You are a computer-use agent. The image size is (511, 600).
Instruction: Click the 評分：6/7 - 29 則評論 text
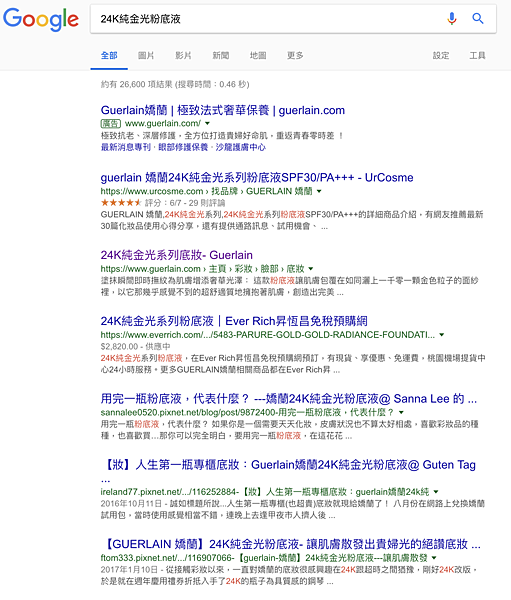pos(185,203)
